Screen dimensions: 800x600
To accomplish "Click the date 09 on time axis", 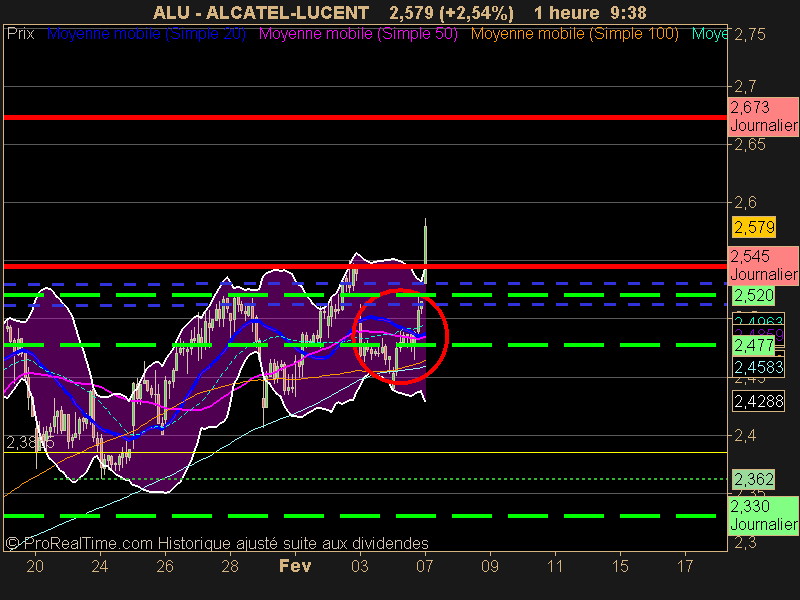I will [490, 566].
